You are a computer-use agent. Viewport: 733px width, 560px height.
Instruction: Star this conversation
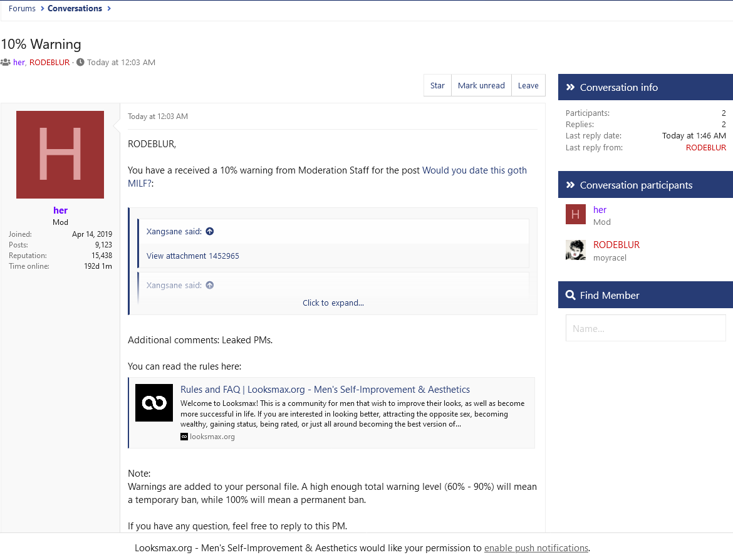(x=437, y=86)
